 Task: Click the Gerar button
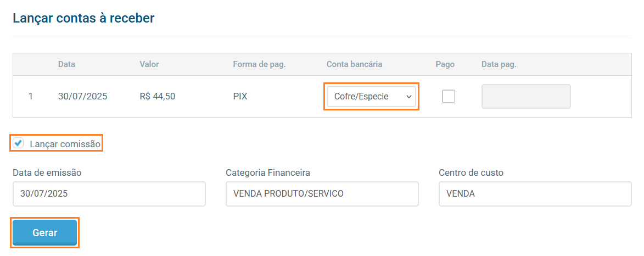(x=45, y=232)
